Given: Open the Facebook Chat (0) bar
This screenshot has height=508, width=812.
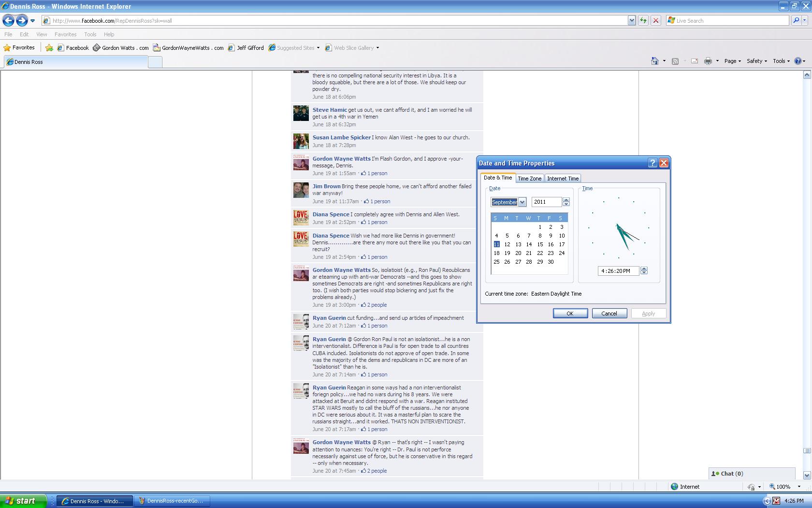Looking at the screenshot, I should pyautogui.click(x=752, y=474).
